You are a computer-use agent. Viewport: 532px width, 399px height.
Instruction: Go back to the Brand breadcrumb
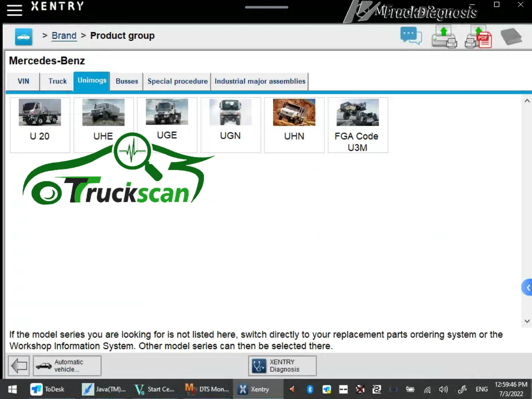64,36
